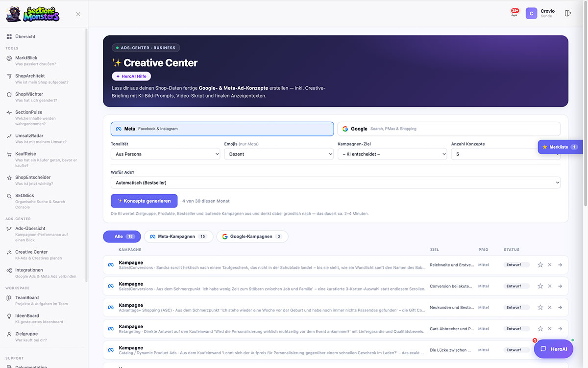
Task: Select the Google Search, PMax & Shopping platform
Action: click(x=449, y=129)
